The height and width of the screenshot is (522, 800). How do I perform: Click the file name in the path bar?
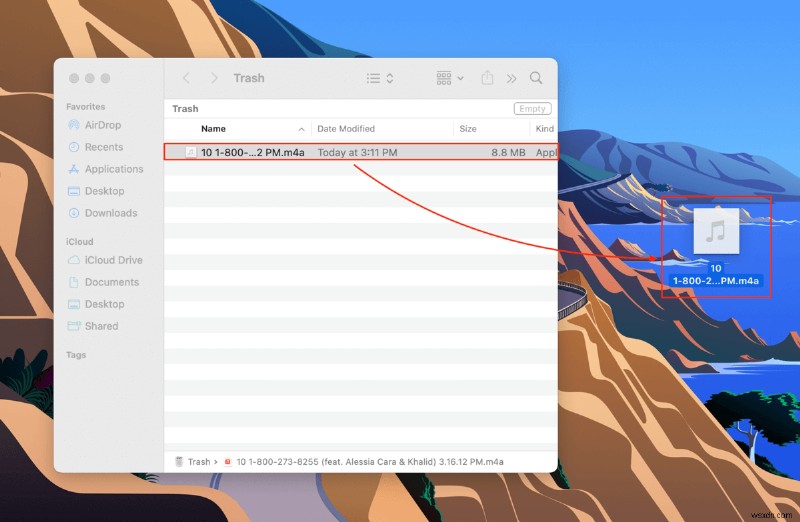[x=370, y=462]
